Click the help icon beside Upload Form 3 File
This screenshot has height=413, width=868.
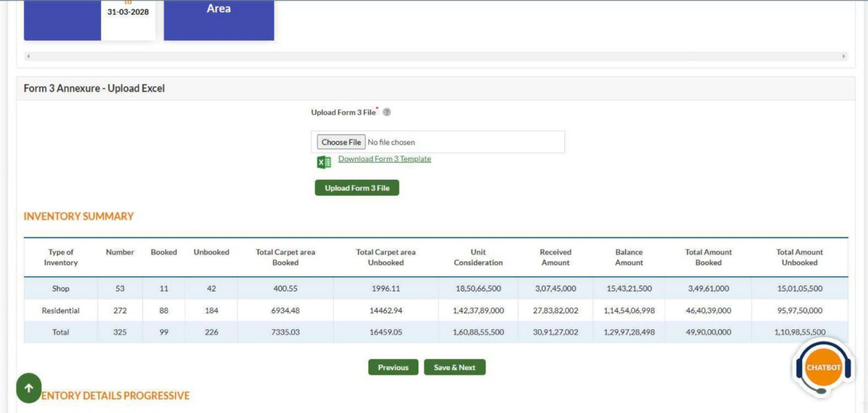click(x=387, y=112)
